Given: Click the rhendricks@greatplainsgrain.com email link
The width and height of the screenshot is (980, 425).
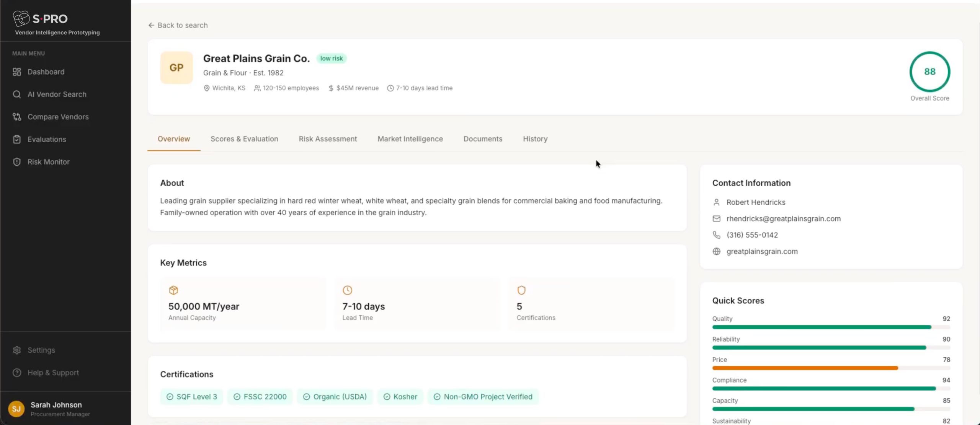Looking at the screenshot, I should [x=783, y=219].
